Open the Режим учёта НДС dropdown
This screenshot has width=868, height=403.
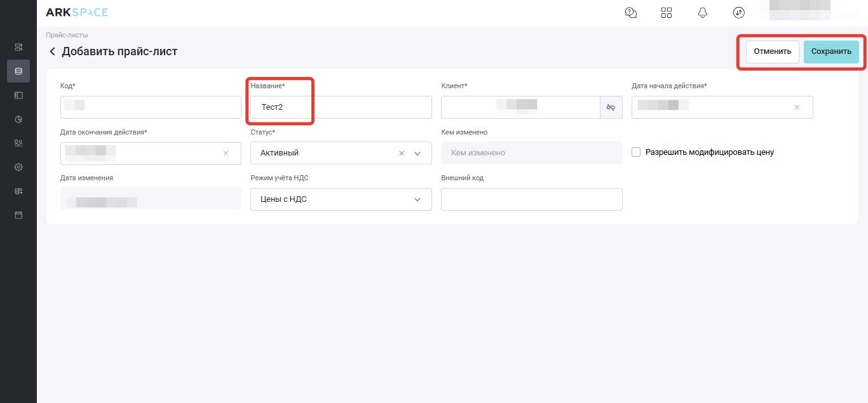(417, 199)
